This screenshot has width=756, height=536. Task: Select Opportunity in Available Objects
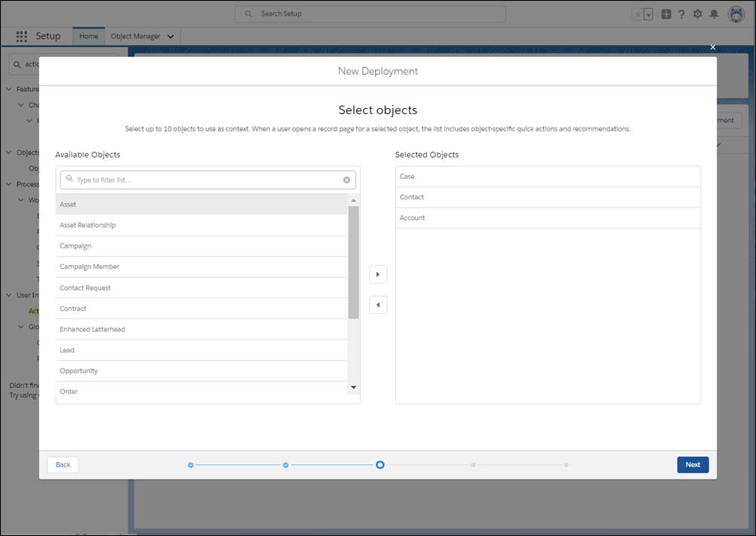tap(201, 371)
